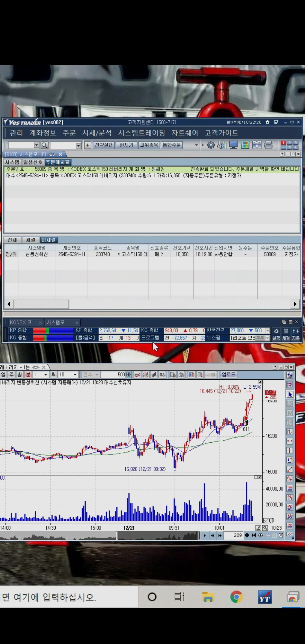Click the printer icon in the toolbar

(269, 145)
